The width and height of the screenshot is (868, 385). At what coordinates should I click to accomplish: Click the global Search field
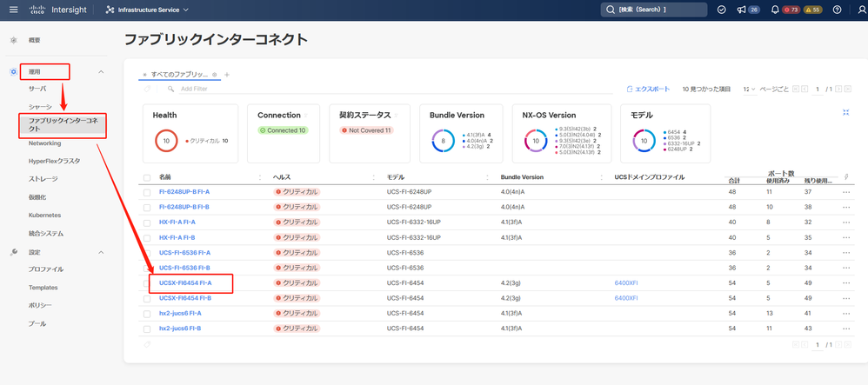point(654,10)
